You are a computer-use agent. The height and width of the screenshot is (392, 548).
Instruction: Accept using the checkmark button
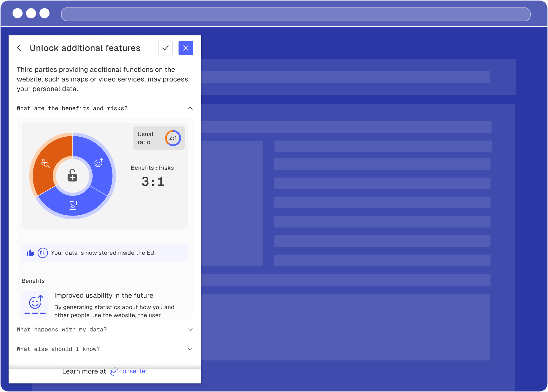pos(165,48)
